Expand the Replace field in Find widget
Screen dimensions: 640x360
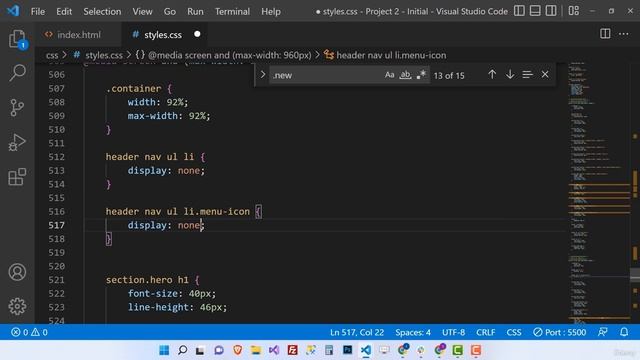click(x=263, y=75)
